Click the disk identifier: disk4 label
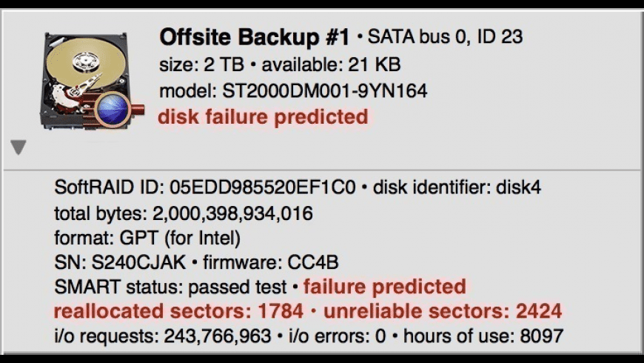 (x=457, y=188)
